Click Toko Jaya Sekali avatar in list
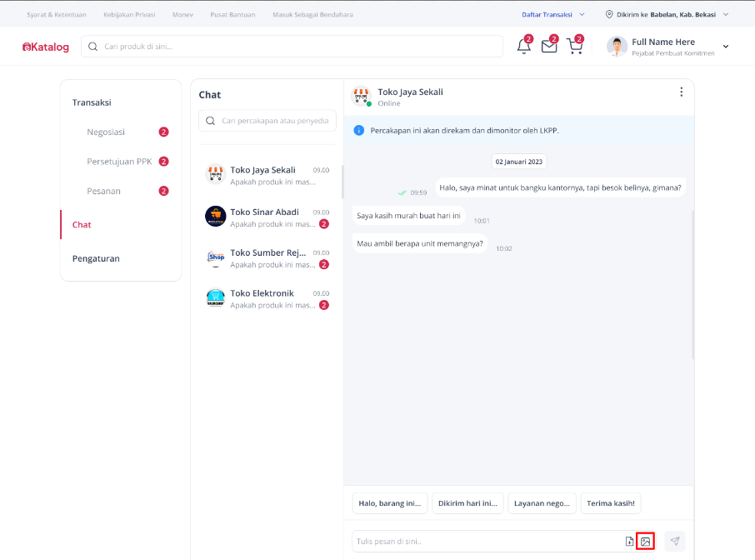This screenshot has height=560, width=755. (x=215, y=174)
